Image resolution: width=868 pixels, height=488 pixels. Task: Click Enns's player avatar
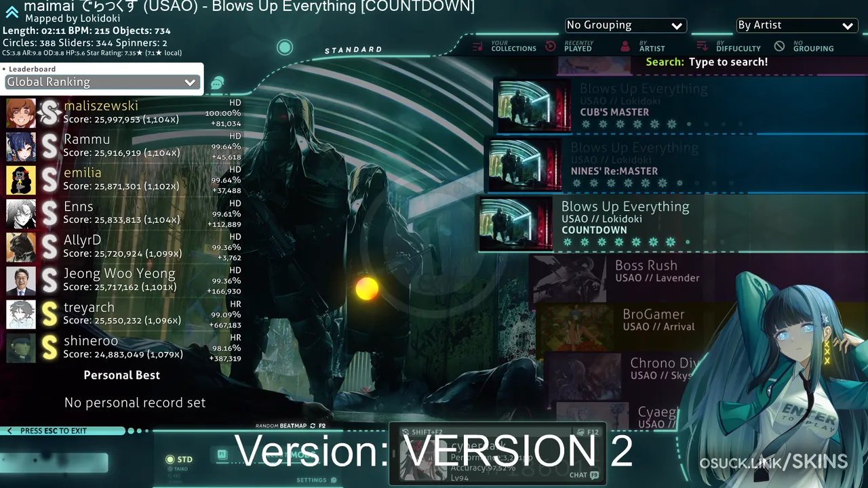coord(21,213)
